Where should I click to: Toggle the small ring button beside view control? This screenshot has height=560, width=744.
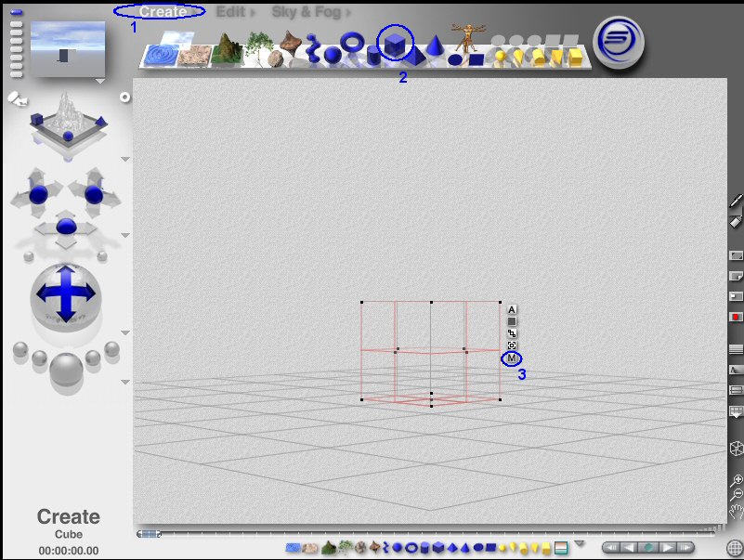[124, 98]
